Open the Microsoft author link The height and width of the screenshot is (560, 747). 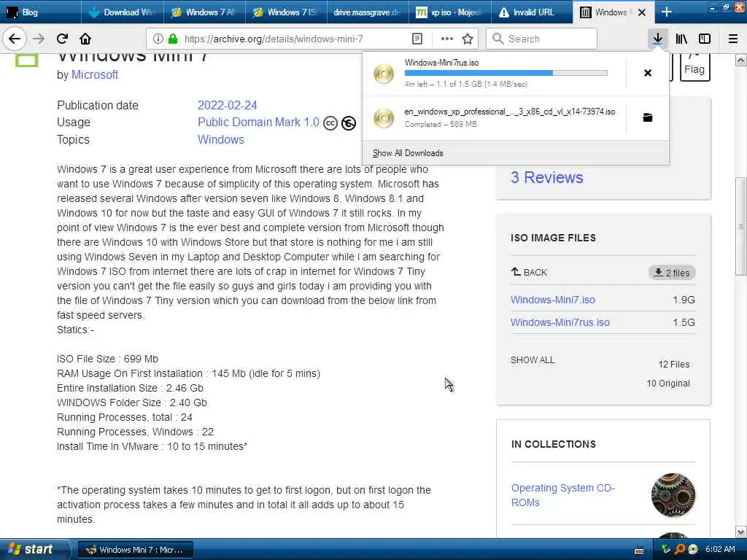[95, 75]
